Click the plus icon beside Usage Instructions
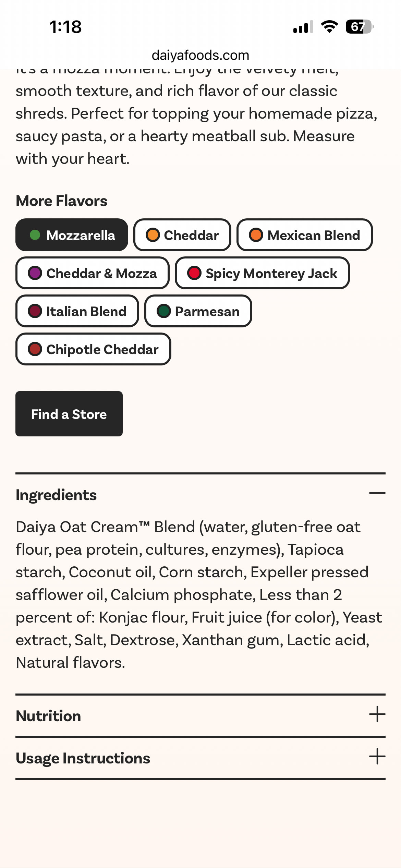Image resolution: width=401 pixels, height=868 pixels. click(377, 757)
